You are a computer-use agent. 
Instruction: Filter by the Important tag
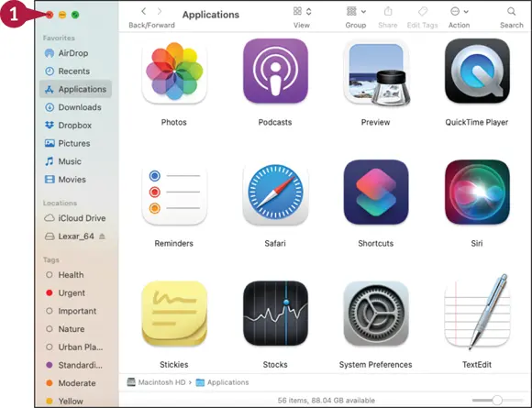coord(75,311)
